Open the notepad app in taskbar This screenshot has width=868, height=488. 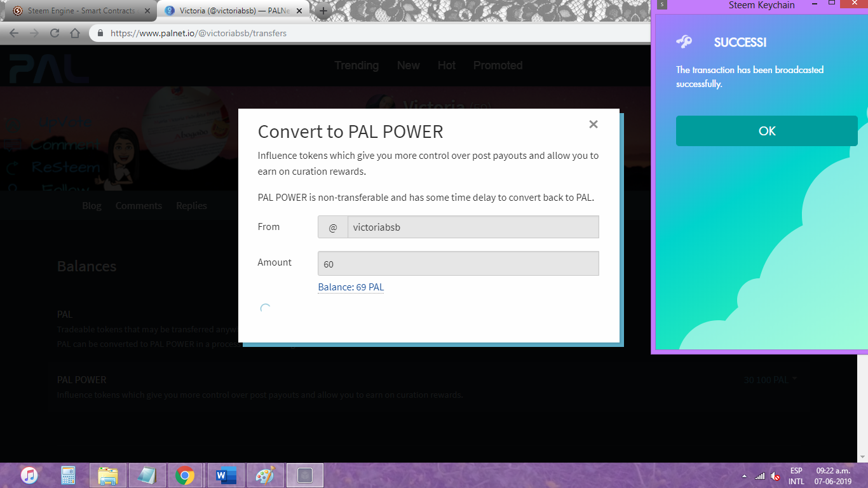tap(147, 475)
